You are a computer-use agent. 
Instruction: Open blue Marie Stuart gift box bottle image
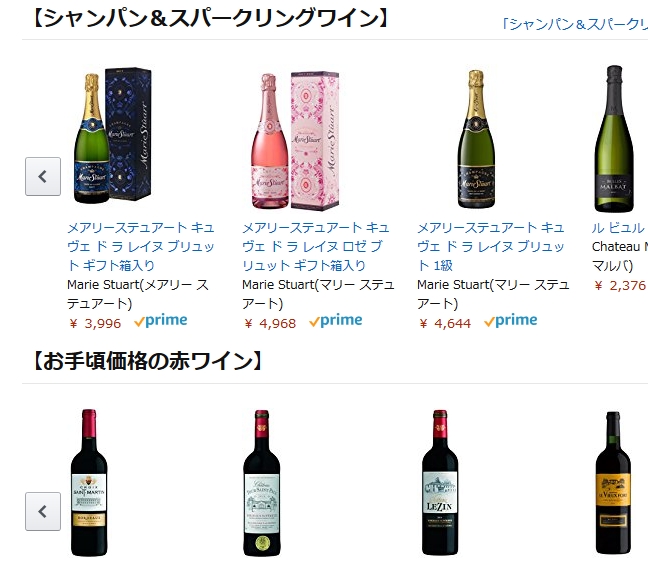click(x=113, y=136)
